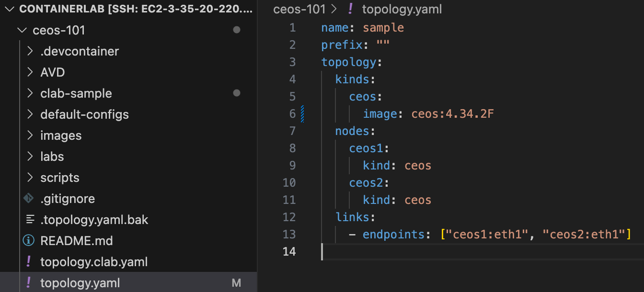Click the 'ceos:4.34.2F' image value
Image resolution: width=644 pixels, height=292 pixels.
pyautogui.click(x=453, y=114)
